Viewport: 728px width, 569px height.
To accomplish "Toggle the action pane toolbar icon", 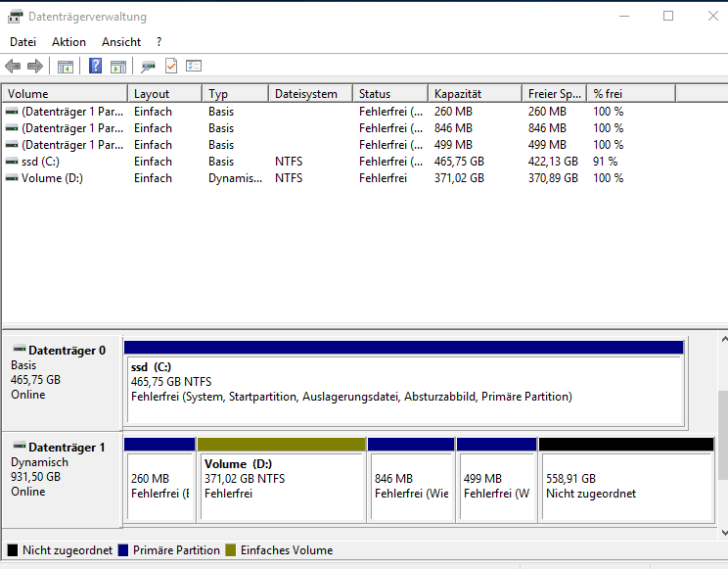I will tap(118, 67).
